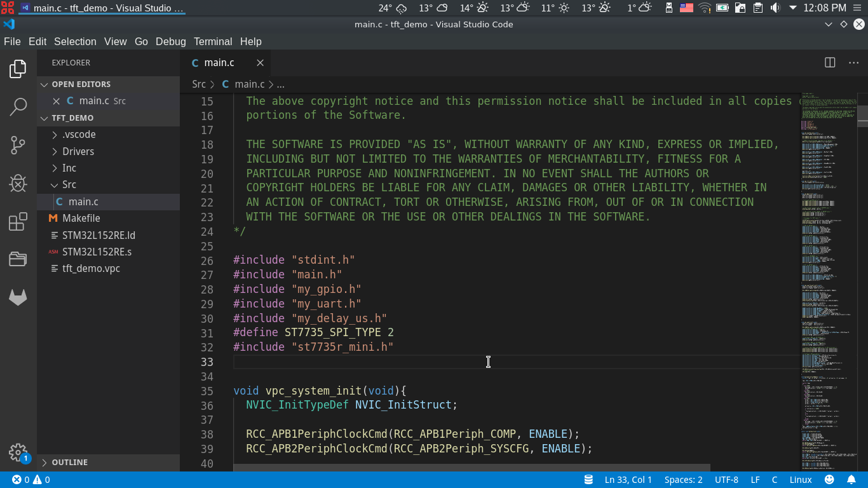Click the notifications bell in status bar

[x=851, y=480]
